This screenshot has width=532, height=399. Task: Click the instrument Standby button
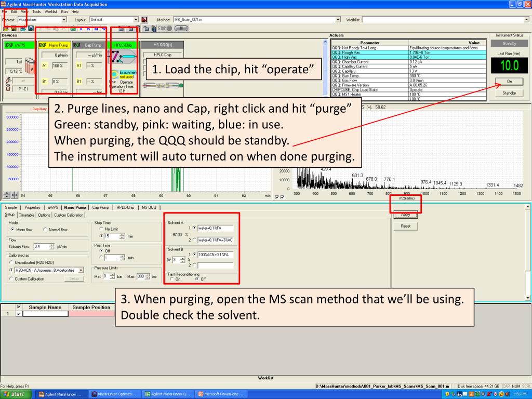[509, 93]
